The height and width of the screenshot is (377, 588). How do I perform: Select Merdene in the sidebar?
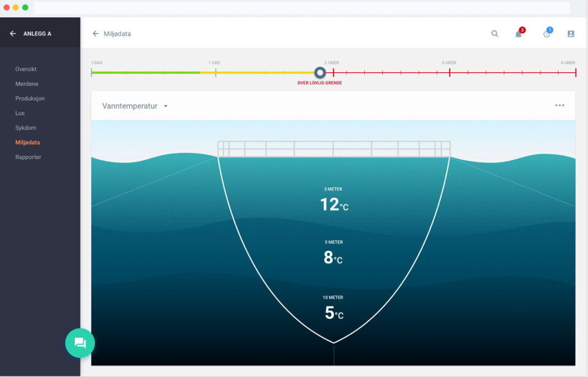pos(27,84)
